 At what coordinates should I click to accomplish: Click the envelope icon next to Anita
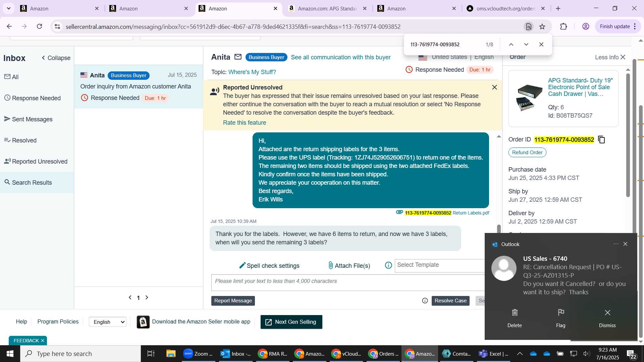click(238, 57)
